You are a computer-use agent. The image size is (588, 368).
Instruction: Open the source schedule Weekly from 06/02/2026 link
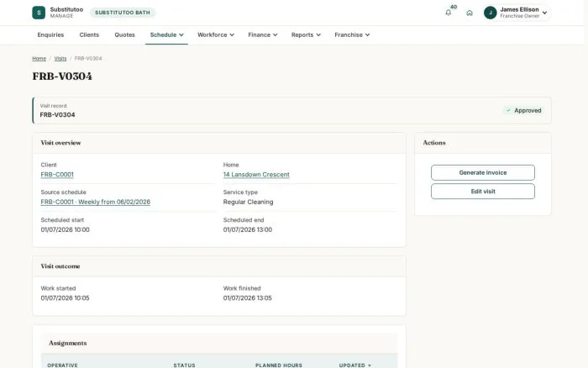[95, 202]
